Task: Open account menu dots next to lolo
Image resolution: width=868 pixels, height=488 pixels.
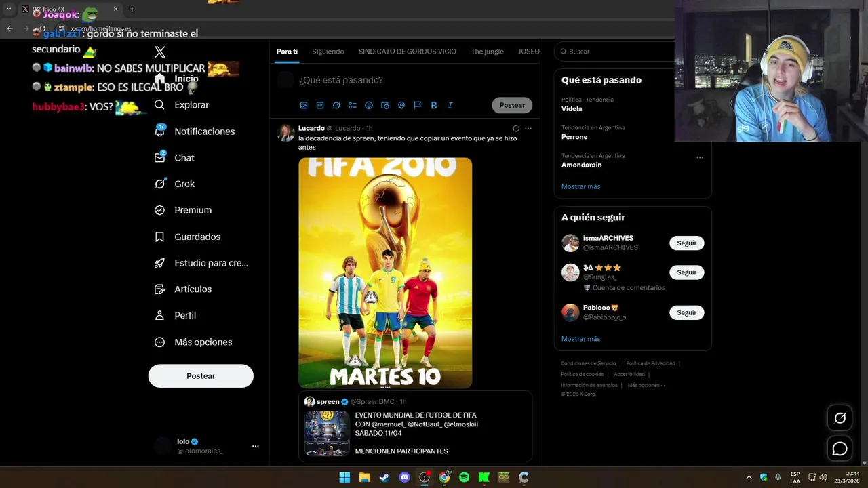Action: pos(256,446)
